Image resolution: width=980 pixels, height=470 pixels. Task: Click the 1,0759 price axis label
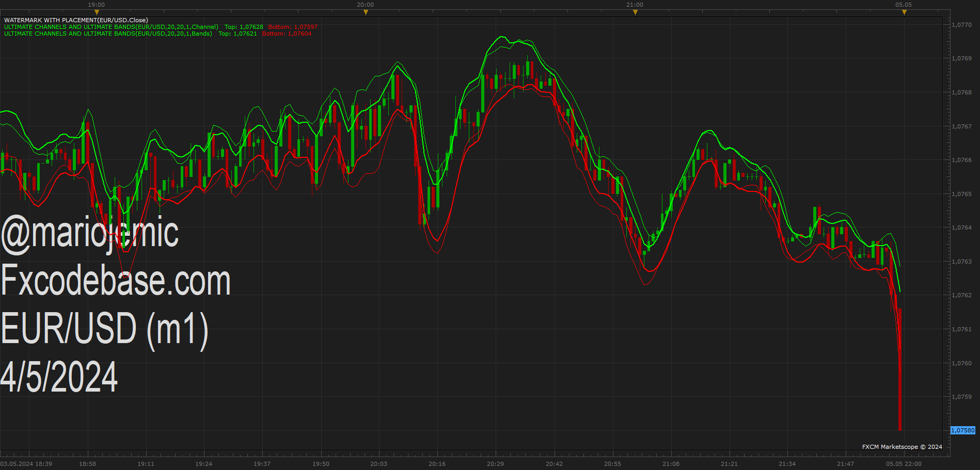point(961,397)
